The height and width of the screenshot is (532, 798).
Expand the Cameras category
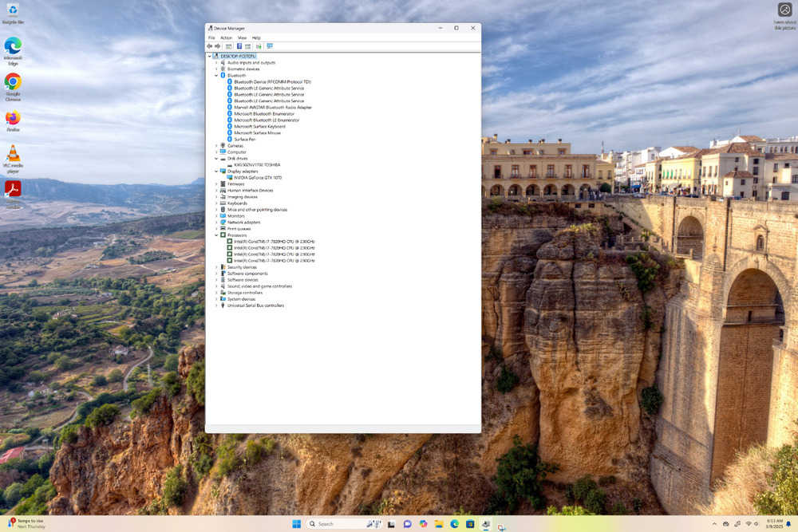point(216,145)
